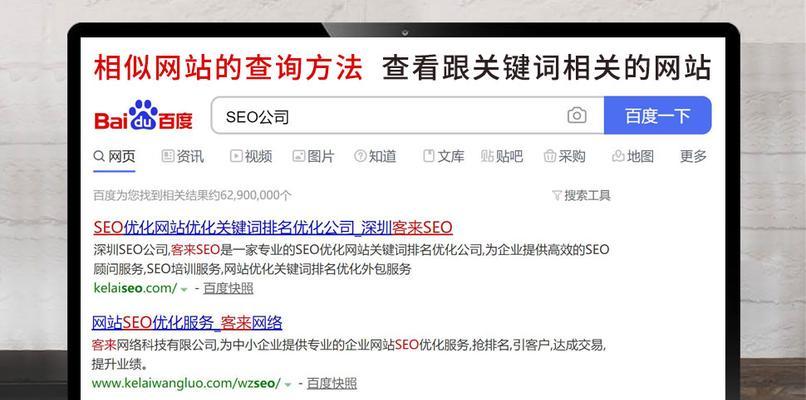Open result 网站SEO优化服务_客来网络
Image resolution: width=806 pixels, height=400 pixels.
coord(187,322)
